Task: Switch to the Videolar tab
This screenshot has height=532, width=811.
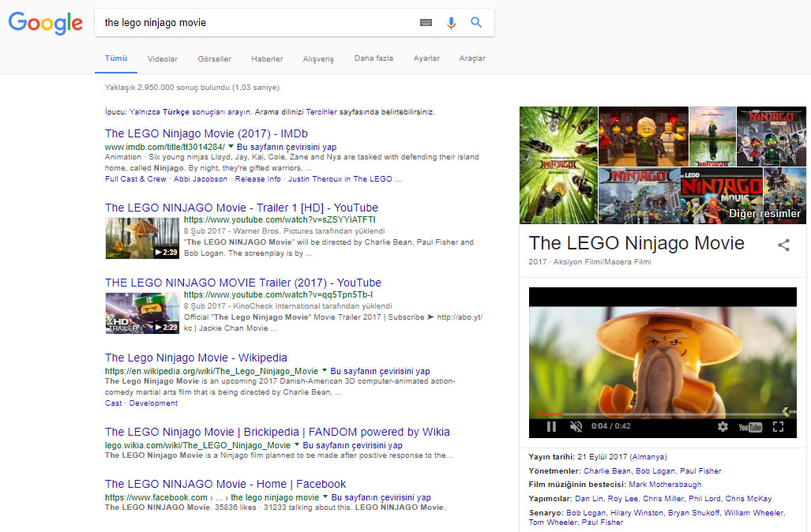Action: point(163,59)
